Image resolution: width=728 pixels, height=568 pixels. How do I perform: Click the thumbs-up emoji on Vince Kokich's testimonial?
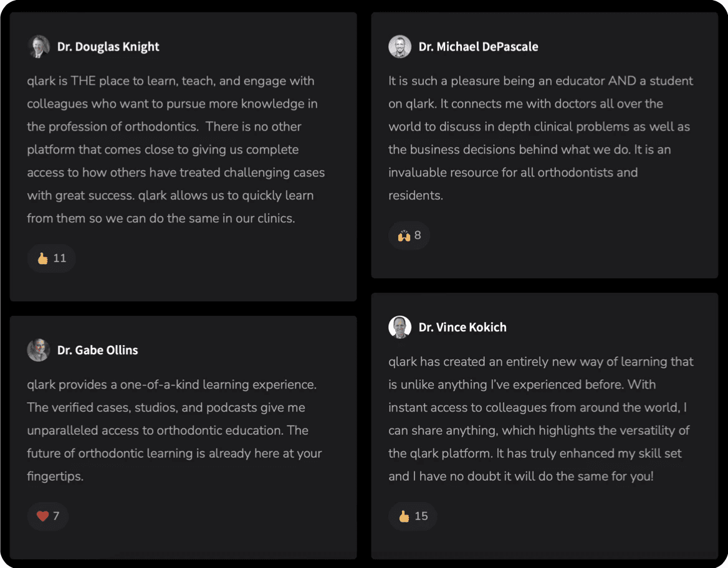click(x=404, y=516)
